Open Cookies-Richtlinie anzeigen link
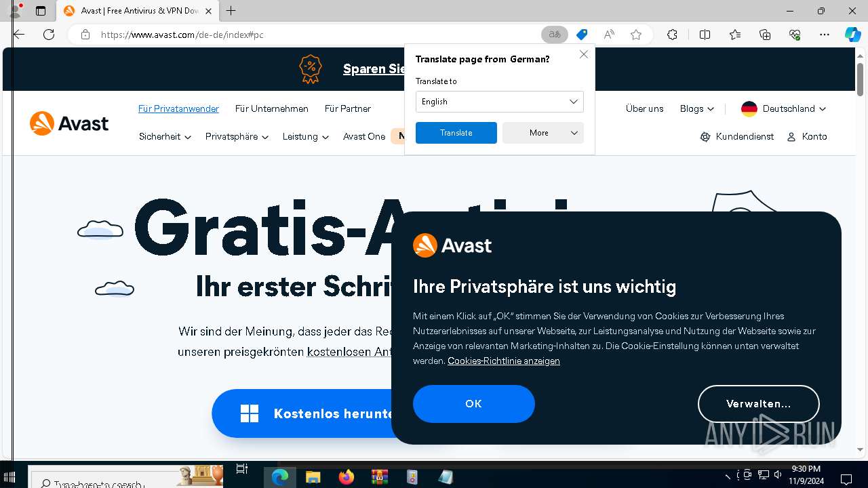Screen dimensions: 868x488 click(x=504, y=361)
